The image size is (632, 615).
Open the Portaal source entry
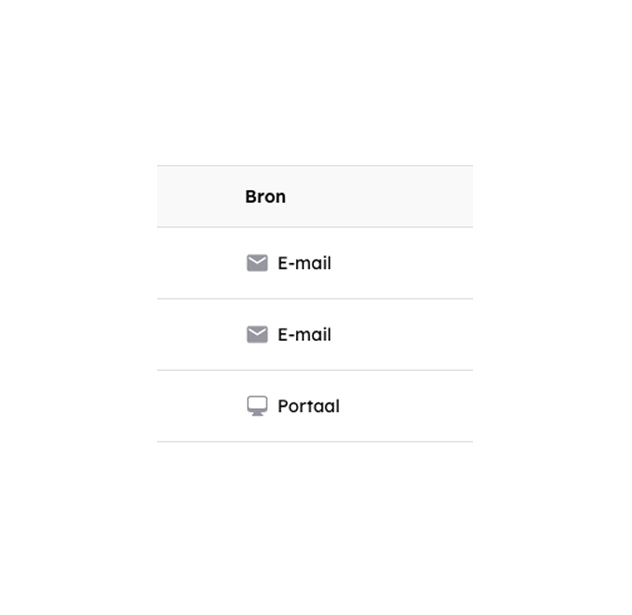pyautogui.click(x=308, y=406)
